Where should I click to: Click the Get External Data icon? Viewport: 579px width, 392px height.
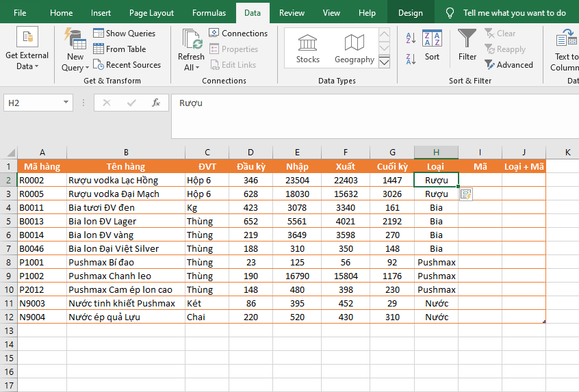[x=27, y=39]
